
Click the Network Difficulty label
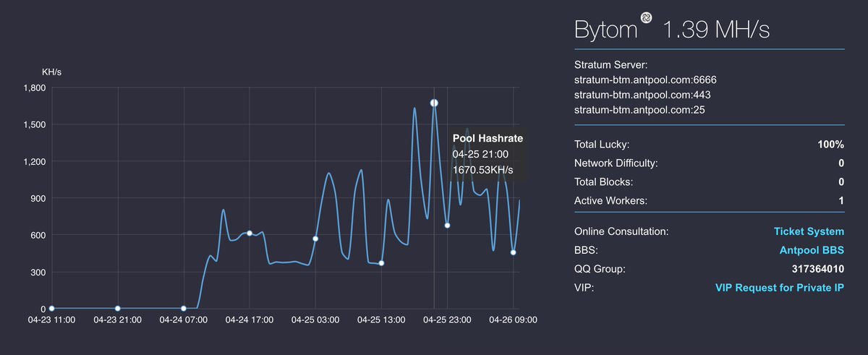point(616,163)
